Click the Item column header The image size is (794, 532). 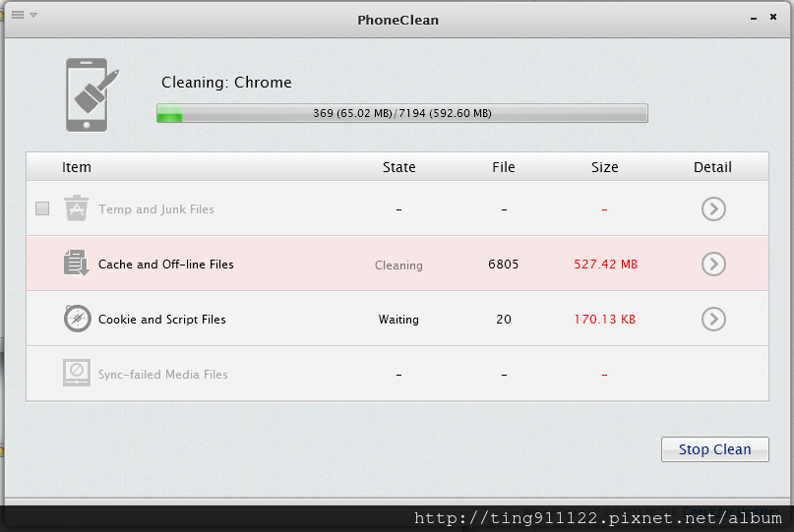coord(77,167)
